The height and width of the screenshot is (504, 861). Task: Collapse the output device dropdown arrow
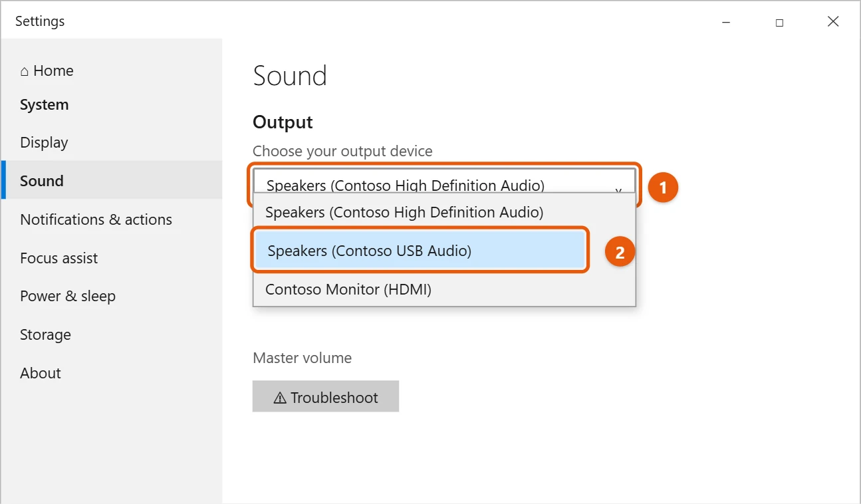click(618, 189)
